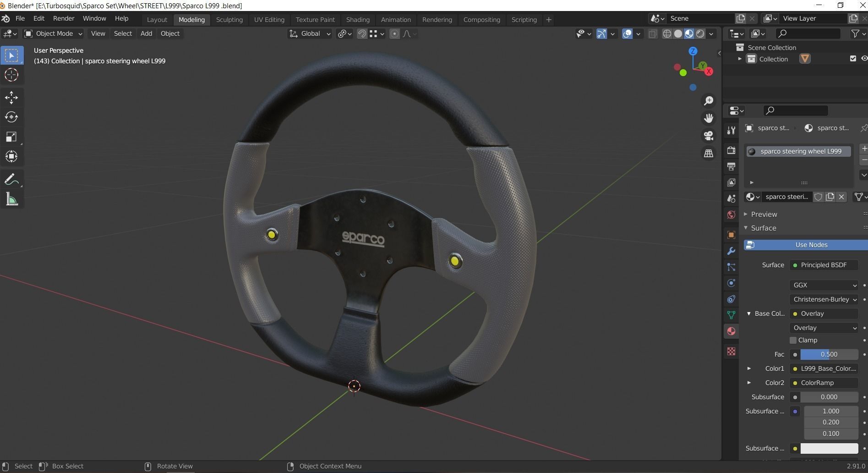Toggle fake user shield for material
This screenshot has width=868, height=473.
pos(818,197)
